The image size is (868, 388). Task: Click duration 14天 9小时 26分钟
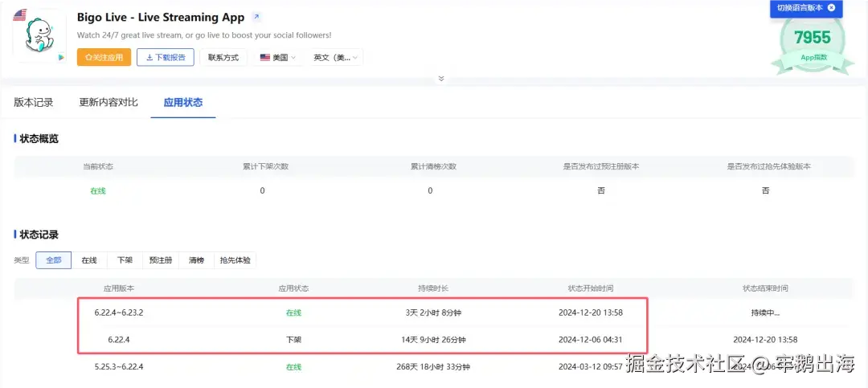pyautogui.click(x=433, y=339)
